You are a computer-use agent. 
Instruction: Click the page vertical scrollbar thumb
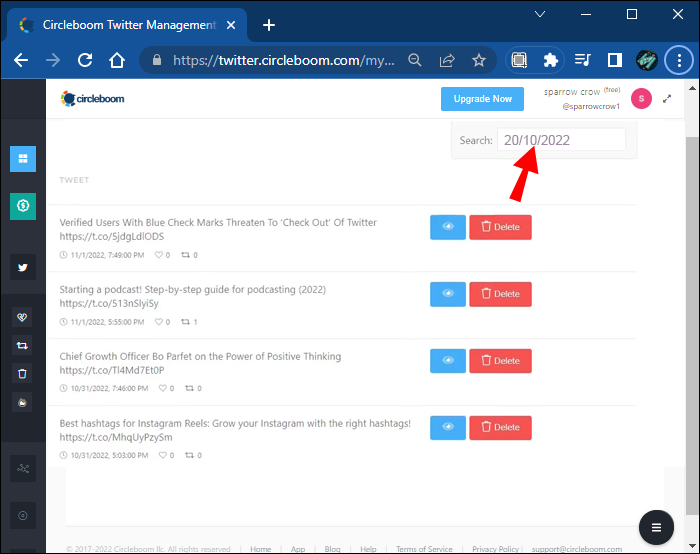(x=692, y=325)
